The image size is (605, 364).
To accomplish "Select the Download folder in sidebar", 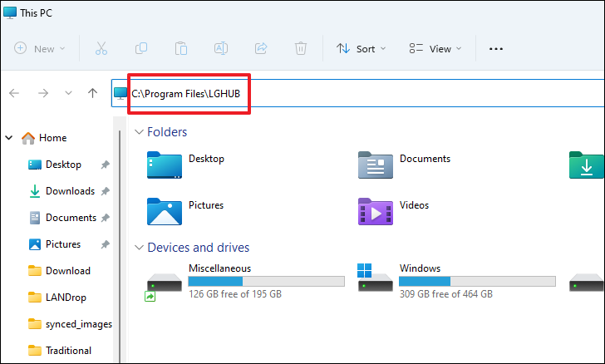I will pyautogui.click(x=60, y=271).
